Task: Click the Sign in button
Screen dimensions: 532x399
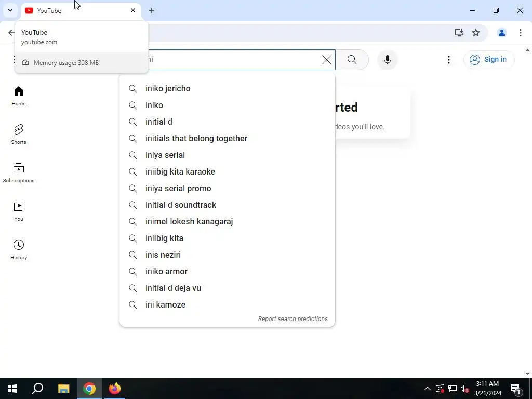Action: 488,59
